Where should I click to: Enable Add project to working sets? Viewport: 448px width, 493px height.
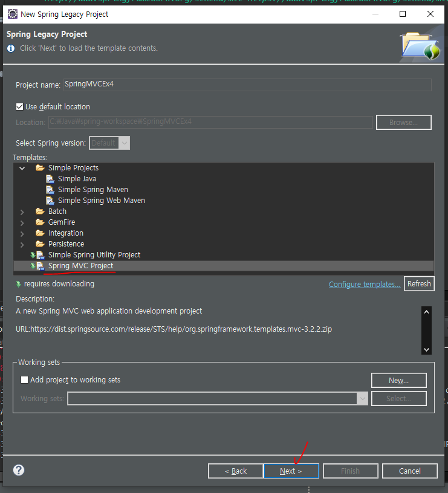point(24,380)
